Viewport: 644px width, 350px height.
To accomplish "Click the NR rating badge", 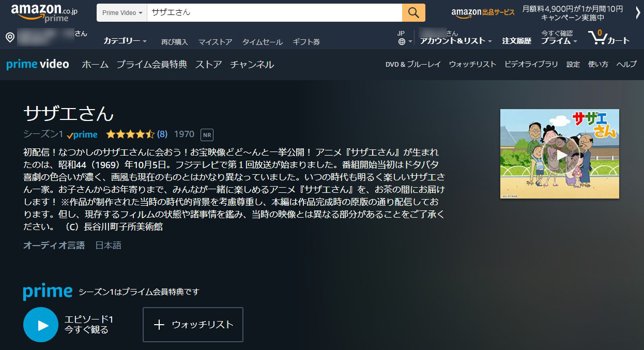I will 207,135.
